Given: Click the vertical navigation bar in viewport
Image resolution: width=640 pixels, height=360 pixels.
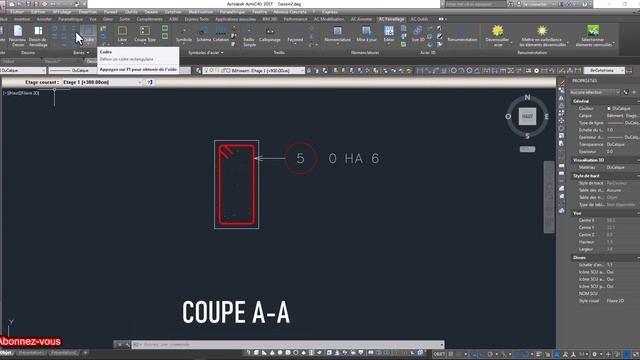Looking at the screenshot, I should point(549,197).
